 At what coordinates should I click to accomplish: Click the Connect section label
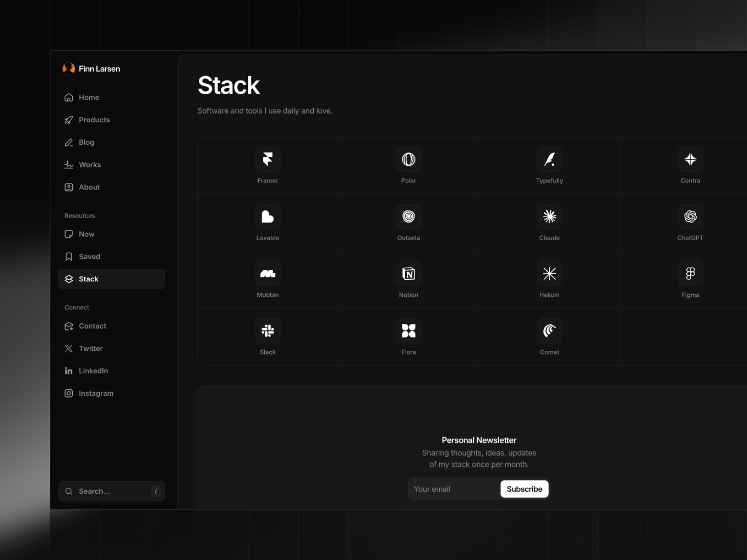click(77, 308)
